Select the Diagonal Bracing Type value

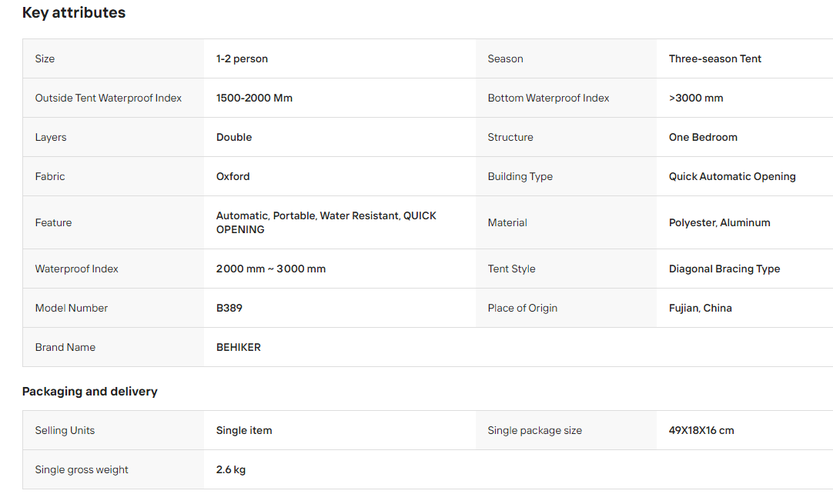coord(724,269)
